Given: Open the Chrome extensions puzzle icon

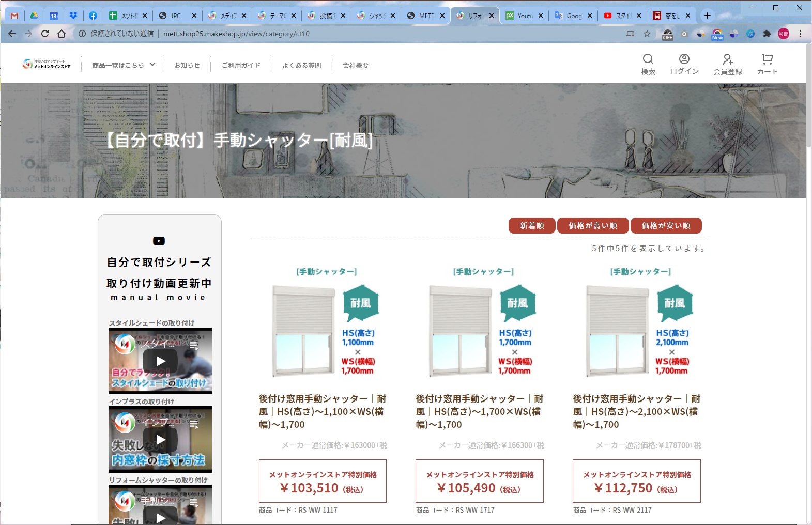Looking at the screenshot, I should [767, 34].
